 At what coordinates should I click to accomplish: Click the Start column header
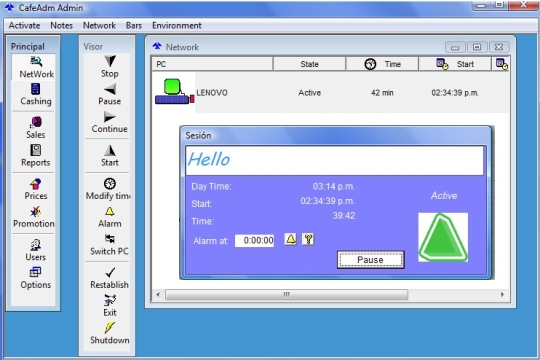pyautogui.click(x=455, y=64)
